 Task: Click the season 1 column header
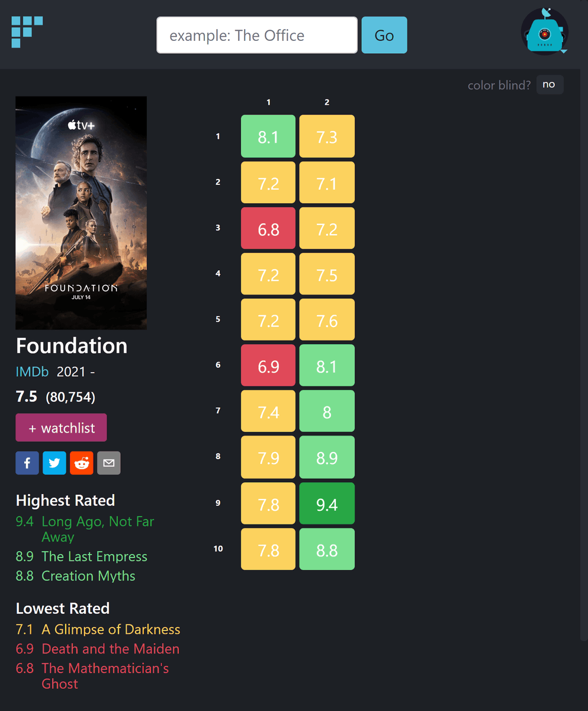click(268, 103)
